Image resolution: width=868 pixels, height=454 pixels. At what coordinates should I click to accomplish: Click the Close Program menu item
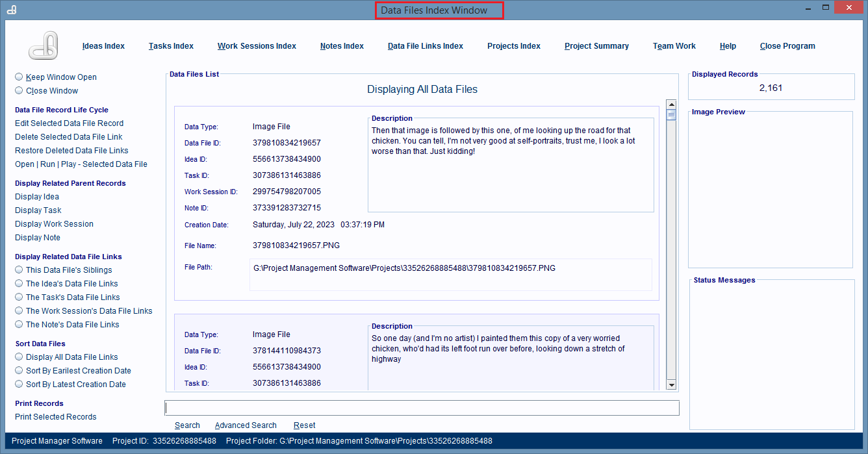pos(787,46)
